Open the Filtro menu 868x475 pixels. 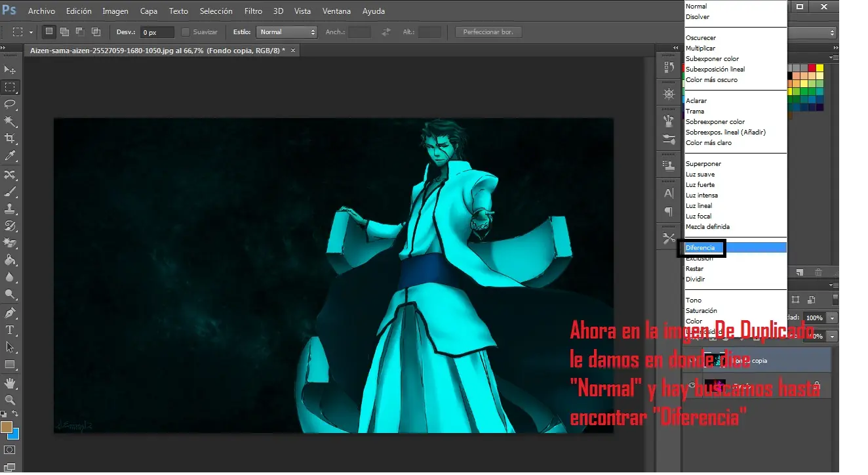click(253, 11)
